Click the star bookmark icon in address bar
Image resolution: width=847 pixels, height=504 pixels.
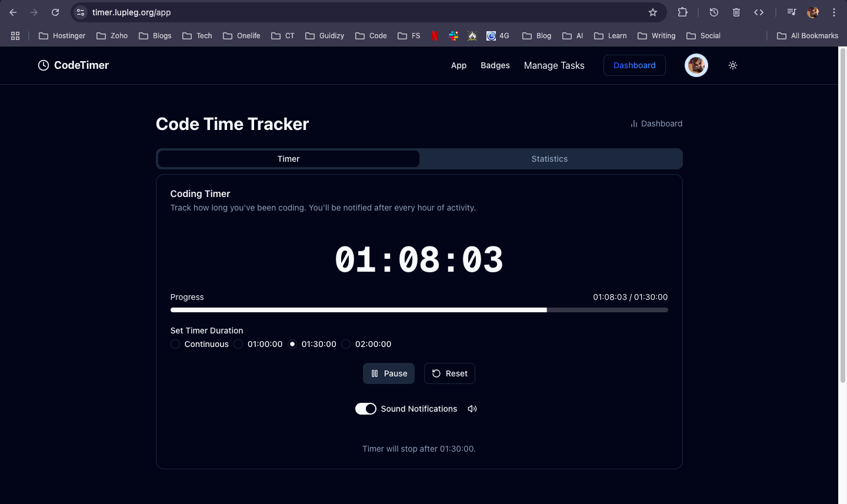tap(653, 12)
